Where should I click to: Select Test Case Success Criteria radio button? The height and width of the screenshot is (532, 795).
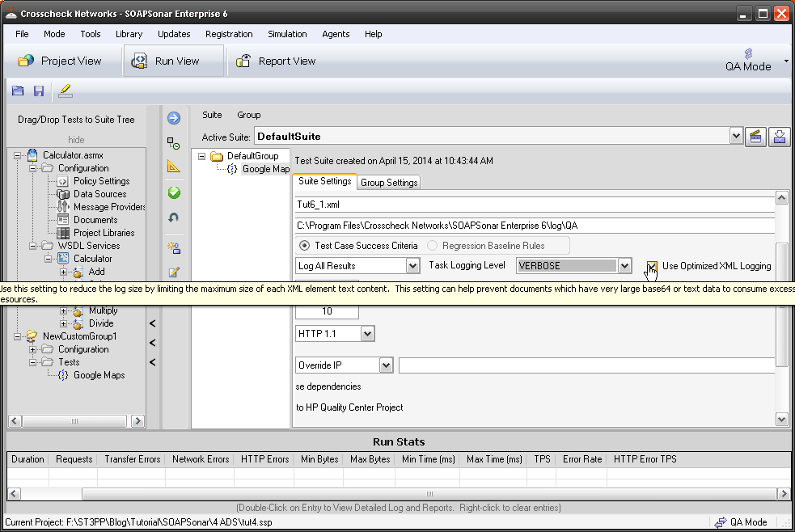[x=304, y=246]
